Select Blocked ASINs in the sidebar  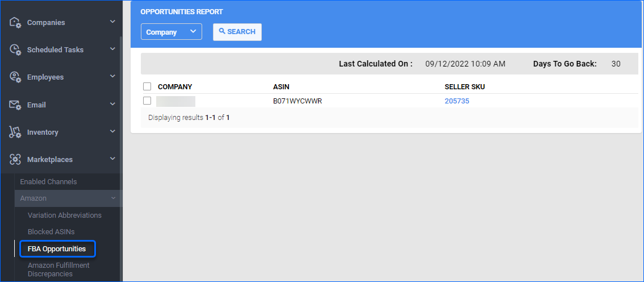click(x=51, y=232)
